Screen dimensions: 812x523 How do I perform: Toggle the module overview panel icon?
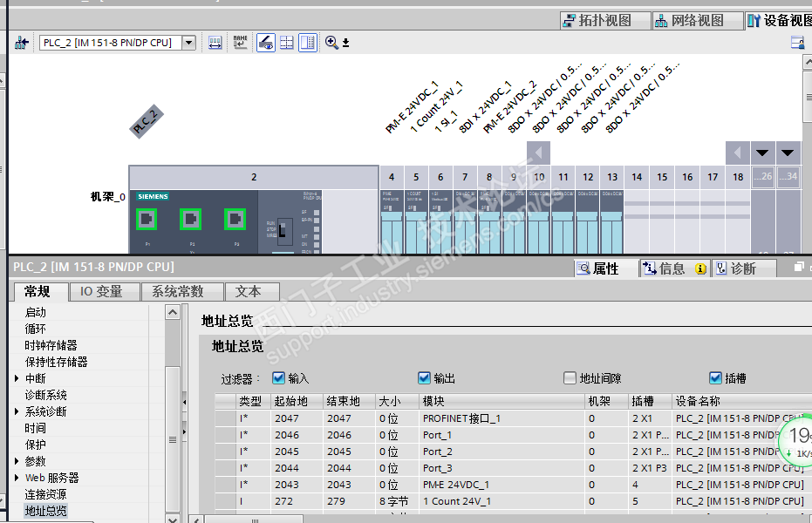(x=308, y=43)
